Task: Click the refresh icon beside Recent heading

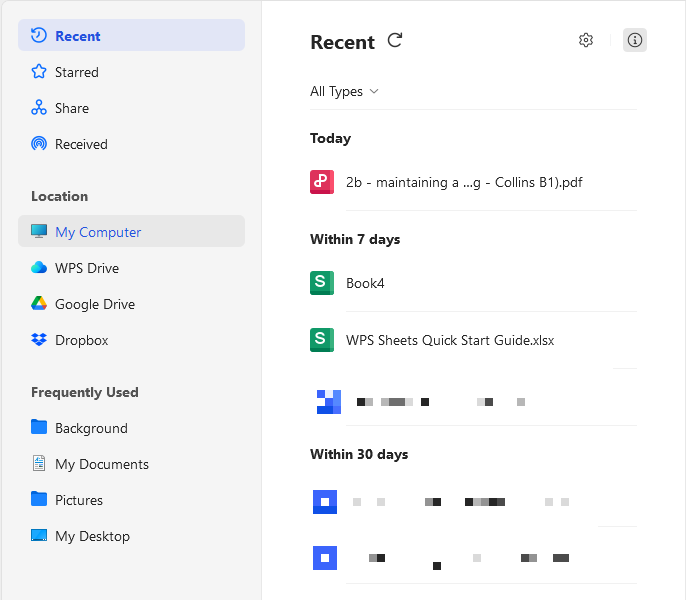Action: [x=395, y=41]
